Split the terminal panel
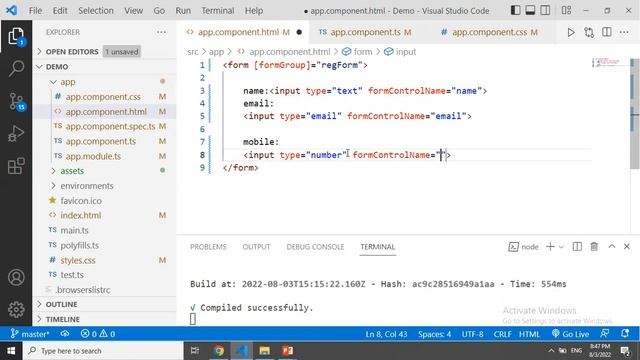 click(x=577, y=247)
